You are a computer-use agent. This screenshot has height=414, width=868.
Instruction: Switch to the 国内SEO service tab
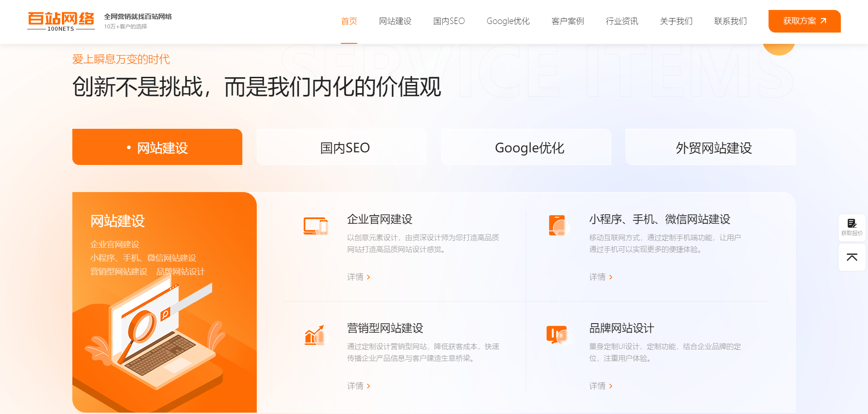pyautogui.click(x=345, y=148)
